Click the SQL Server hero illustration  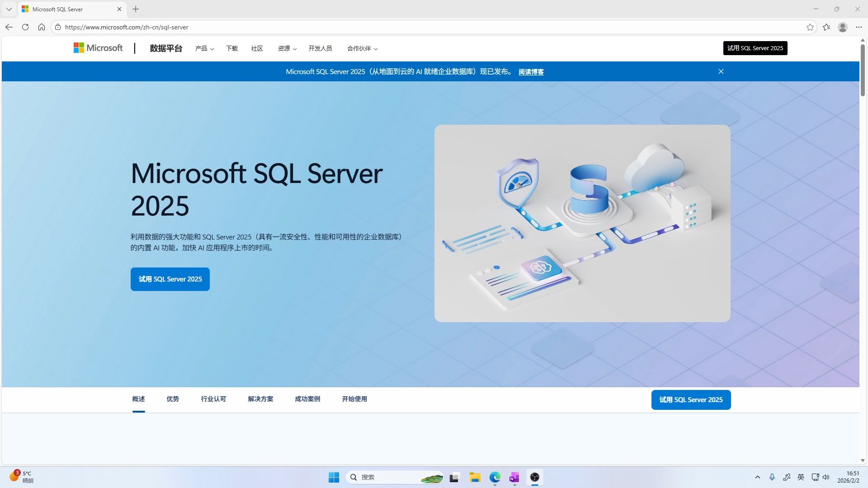[582, 223]
